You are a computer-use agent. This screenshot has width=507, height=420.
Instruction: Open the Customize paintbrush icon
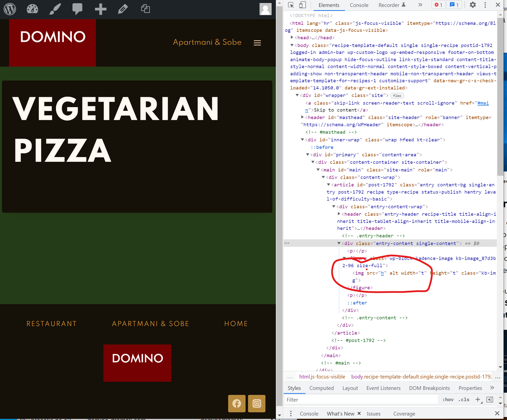pyautogui.click(x=55, y=9)
